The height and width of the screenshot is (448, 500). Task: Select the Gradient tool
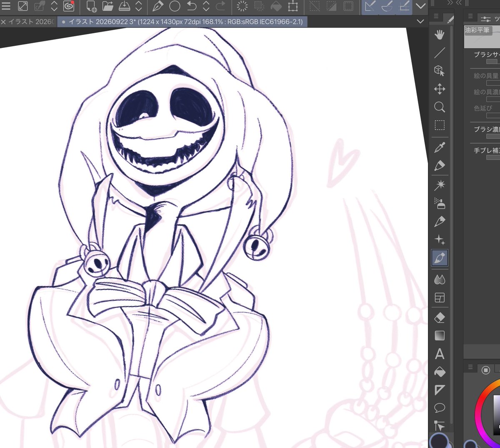[x=440, y=335]
